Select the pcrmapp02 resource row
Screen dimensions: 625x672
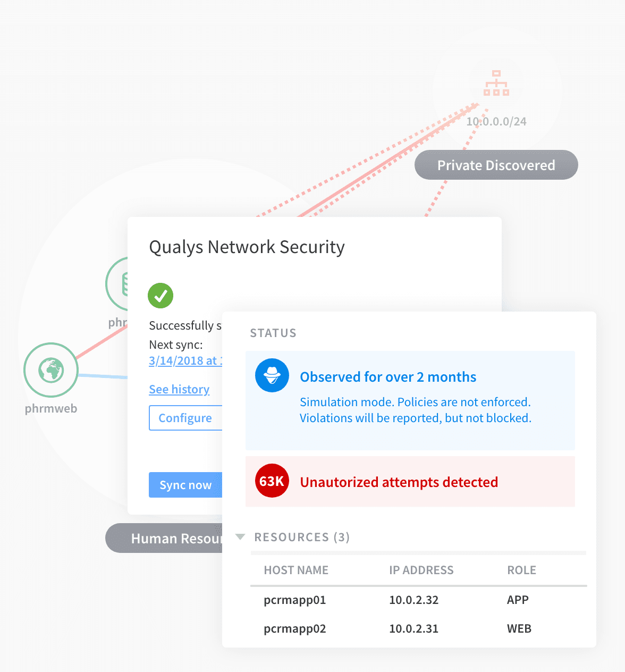pyautogui.click(x=419, y=629)
